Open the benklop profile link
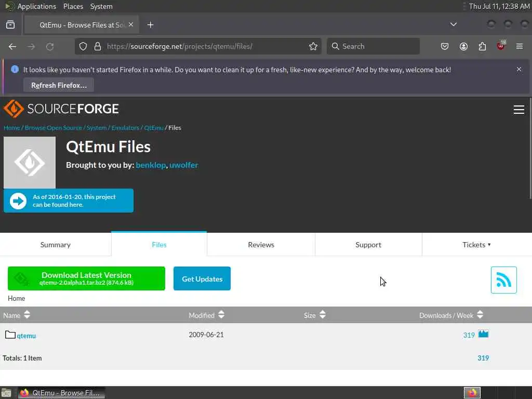 tap(151, 165)
